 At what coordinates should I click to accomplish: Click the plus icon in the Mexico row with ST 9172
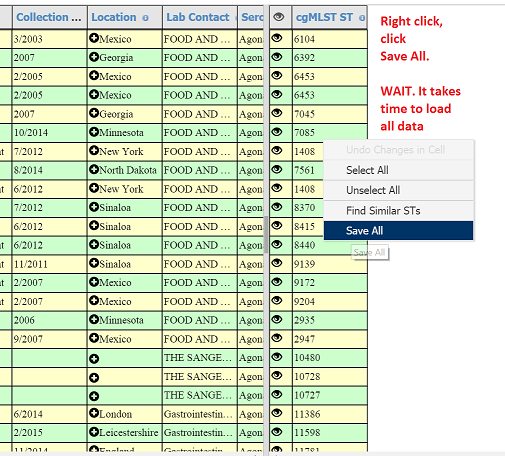pos(94,282)
